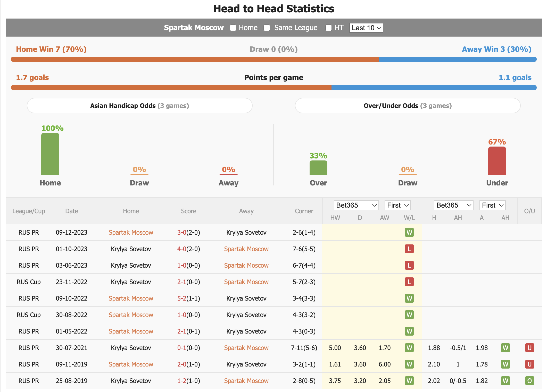Image resolution: width=547 pixels, height=392 pixels.
Task: Click the Score column header
Action: point(188,211)
